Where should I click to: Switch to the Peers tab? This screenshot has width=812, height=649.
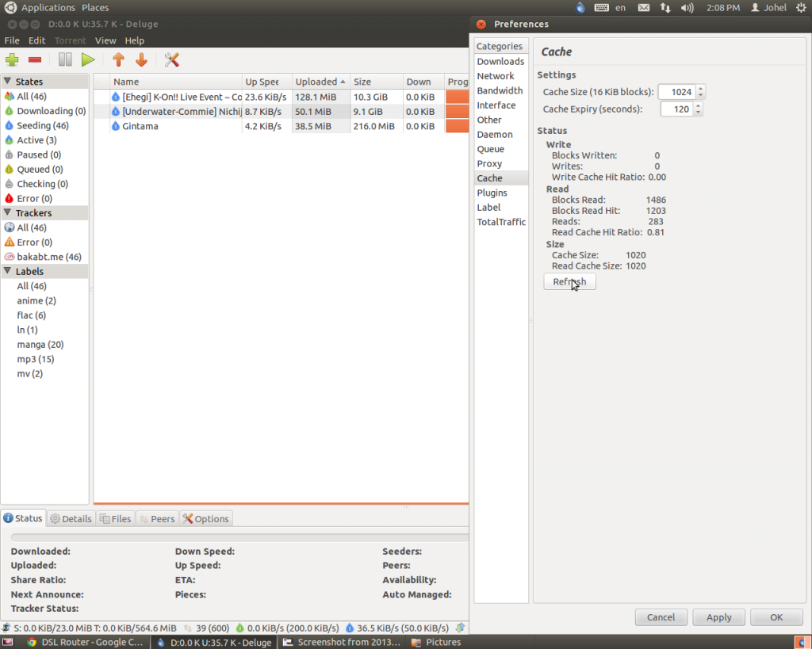click(157, 519)
